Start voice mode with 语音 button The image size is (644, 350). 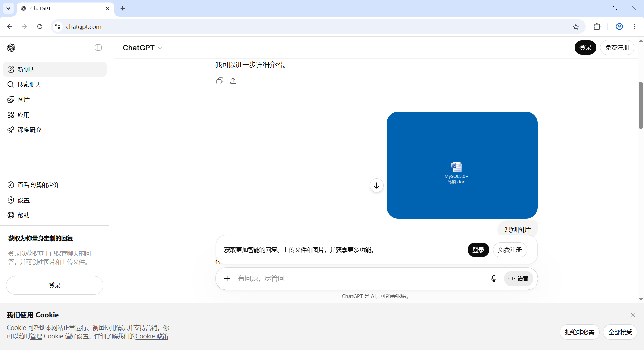519,278
